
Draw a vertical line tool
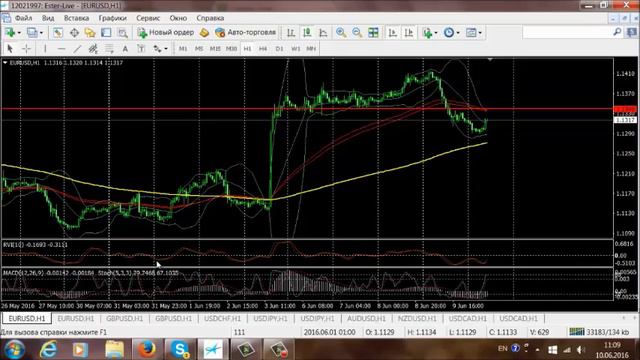click(45, 49)
